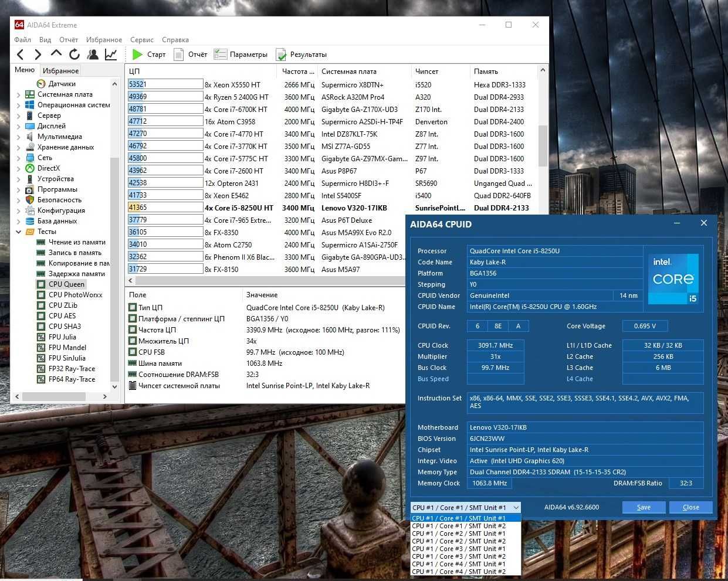Open Результаты in the toolbar

[302, 55]
